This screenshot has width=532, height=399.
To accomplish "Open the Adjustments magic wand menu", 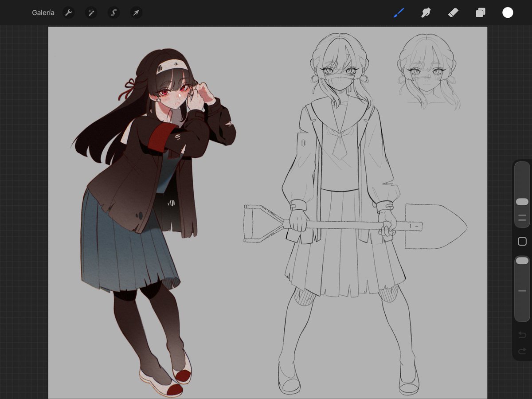I will point(91,12).
